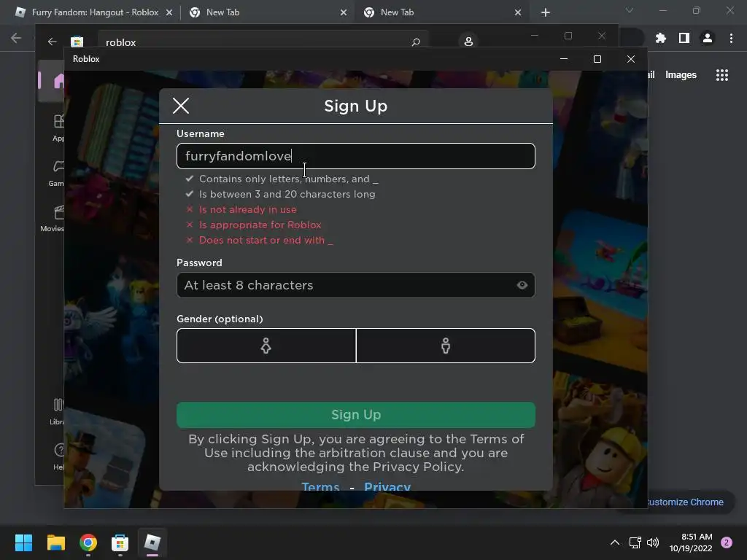Toggle password visibility eye icon
The image size is (747, 560).
pyautogui.click(x=522, y=285)
